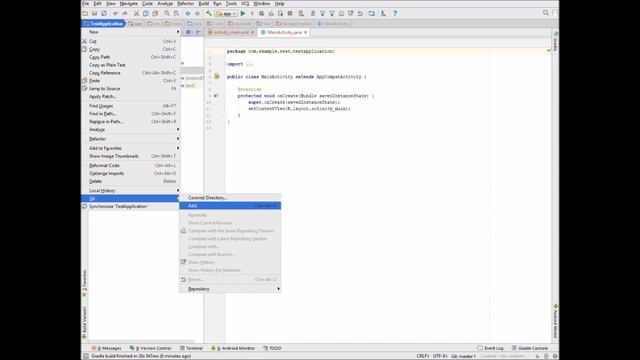Click the Save All toolbar icon

click(94, 13)
